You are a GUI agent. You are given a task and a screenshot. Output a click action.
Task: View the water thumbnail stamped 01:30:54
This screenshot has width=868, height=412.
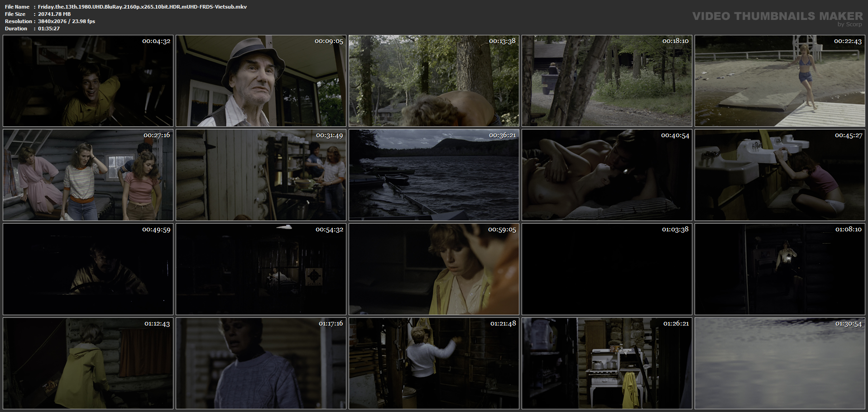pyautogui.click(x=780, y=363)
